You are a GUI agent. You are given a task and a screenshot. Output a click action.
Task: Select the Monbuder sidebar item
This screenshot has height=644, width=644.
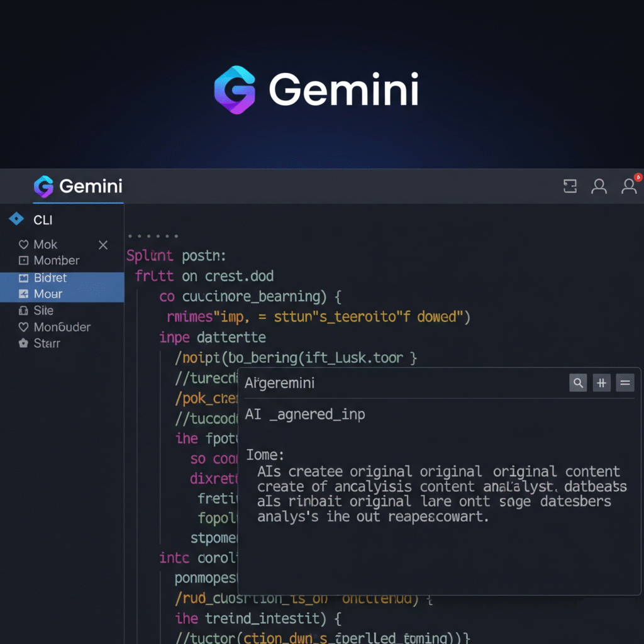(x=62, y=327)
